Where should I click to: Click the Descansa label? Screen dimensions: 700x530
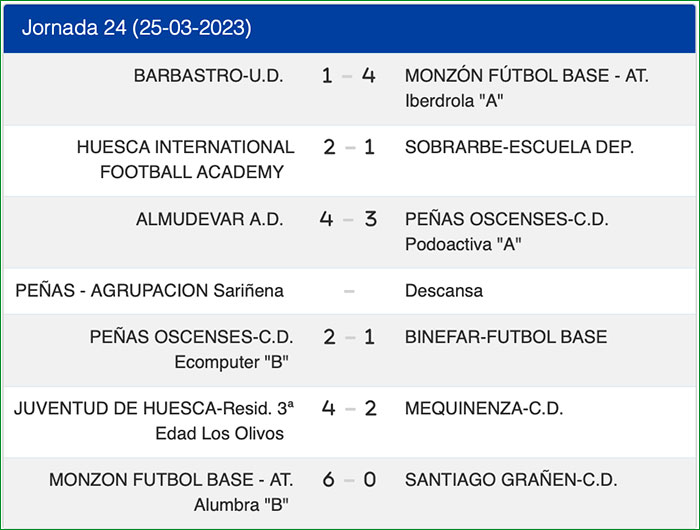pos(443,291)
